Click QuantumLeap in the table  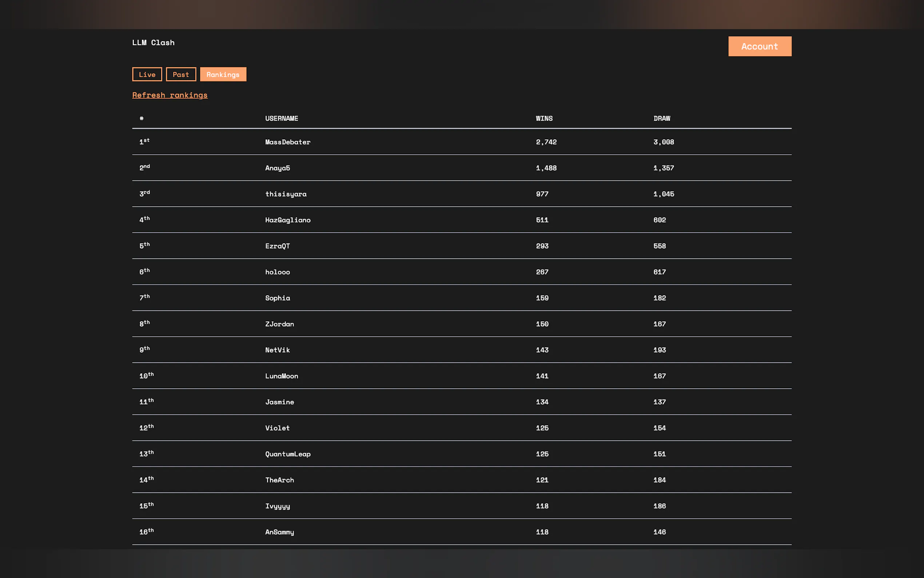tap(288, 454)
